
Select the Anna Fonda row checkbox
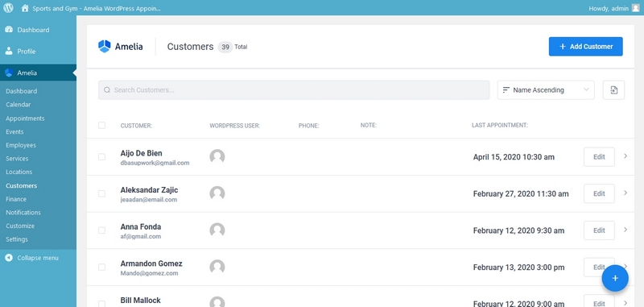pos(102,230)
